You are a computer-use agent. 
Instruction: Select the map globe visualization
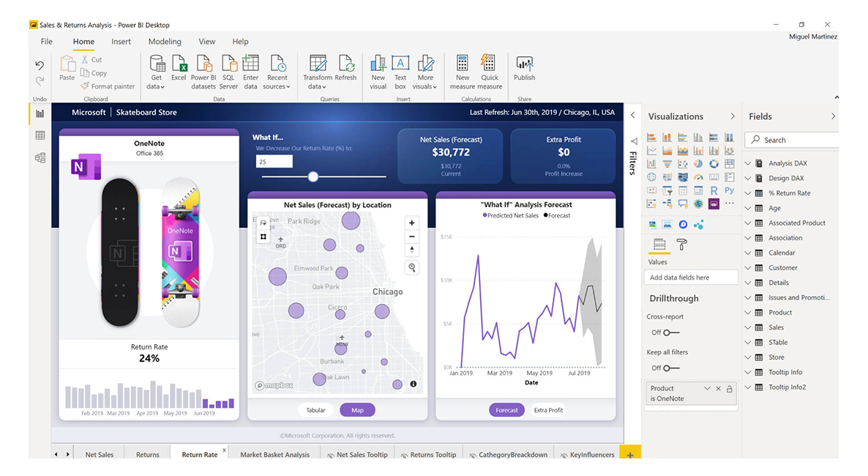pos(651,177)
